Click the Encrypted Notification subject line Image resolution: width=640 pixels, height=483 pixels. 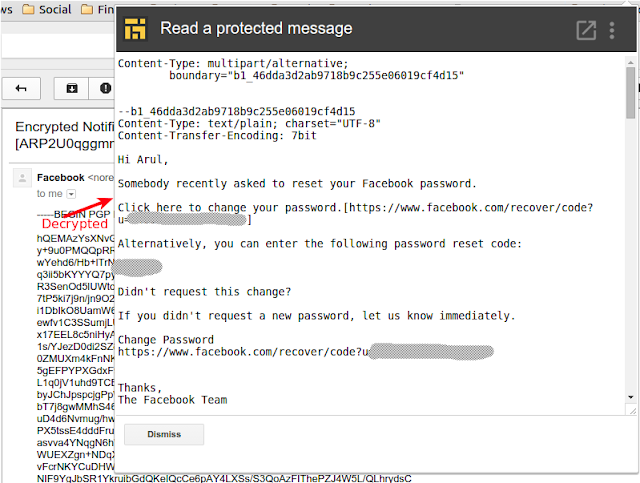[64, 135]
